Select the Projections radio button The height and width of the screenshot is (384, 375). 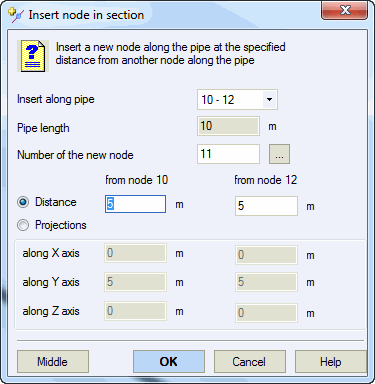pyautogui.click(x=23, y=225)
